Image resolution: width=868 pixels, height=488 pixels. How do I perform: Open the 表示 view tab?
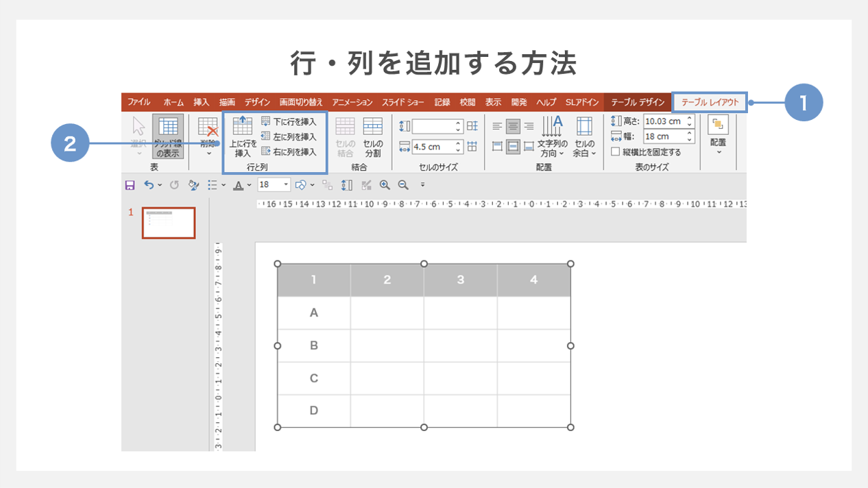pos(493,102)
